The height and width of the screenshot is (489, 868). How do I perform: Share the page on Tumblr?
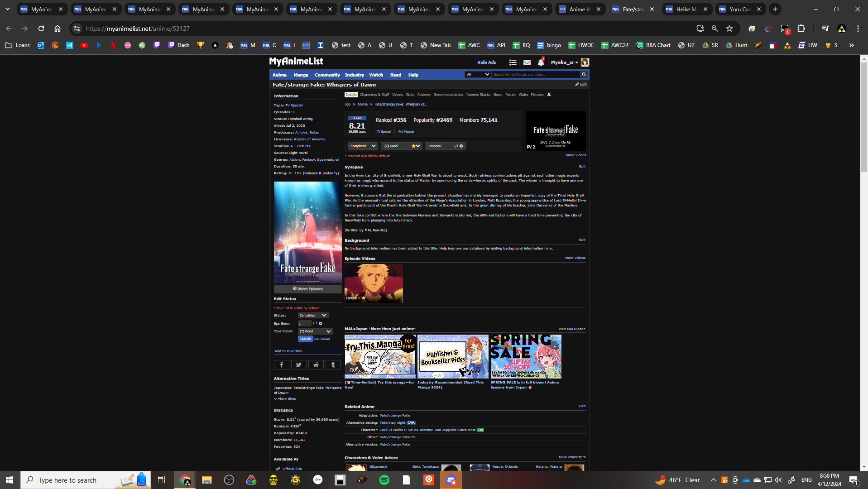(x=333, y=364)
